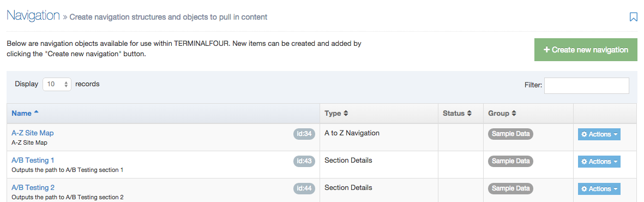The width and height of the screenshot is (644, 202).
Task: Open the A/B Testing 1 link
Action: [x=33, y=160]
